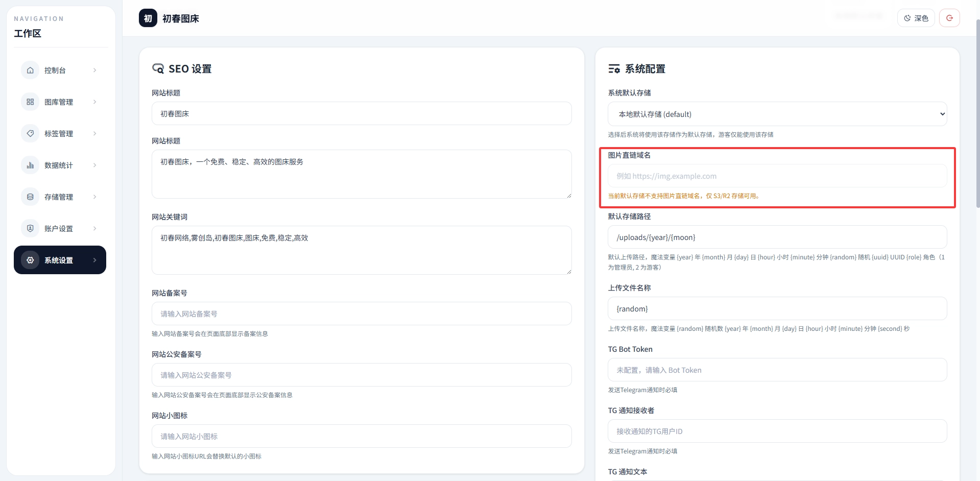Click the 账户设置 shield icon
The height and width of the screenshot is (481, 980).
(x=30, y=228)
